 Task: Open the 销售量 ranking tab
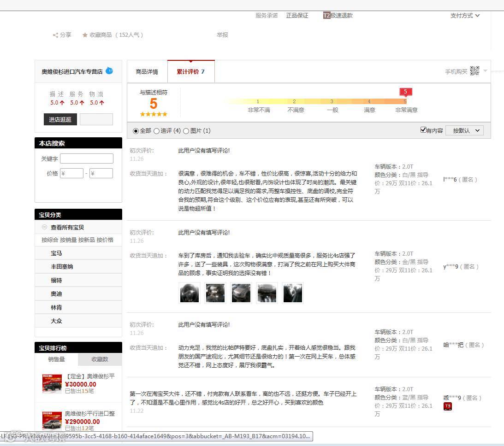tap(56, 359)
